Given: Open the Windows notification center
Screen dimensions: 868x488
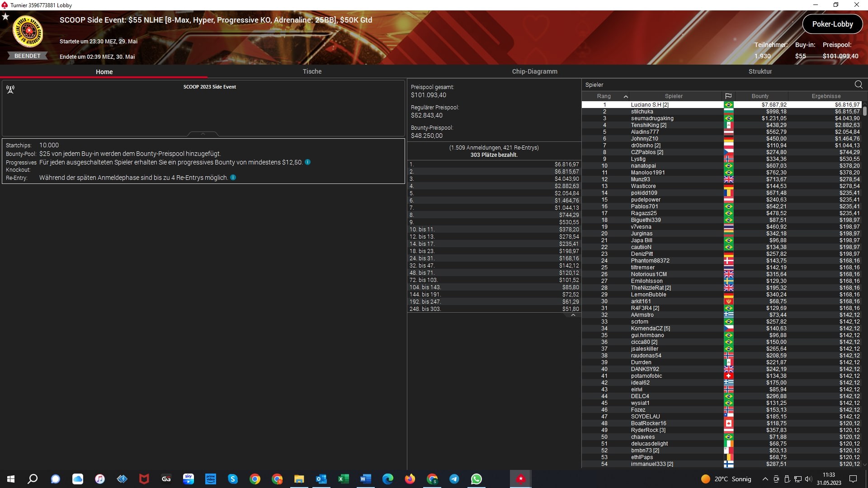Looking at the screenshot, I should (x=853, y=479).
